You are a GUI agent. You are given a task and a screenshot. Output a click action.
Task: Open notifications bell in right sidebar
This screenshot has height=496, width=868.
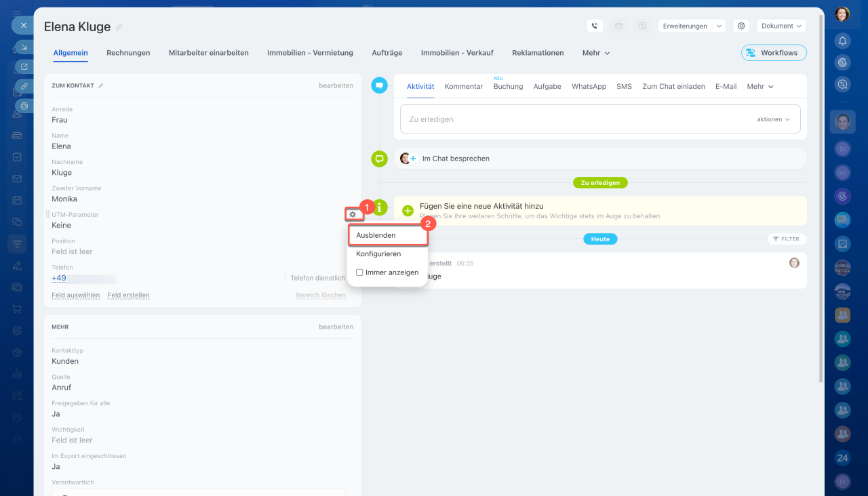[x=842, y=41]
